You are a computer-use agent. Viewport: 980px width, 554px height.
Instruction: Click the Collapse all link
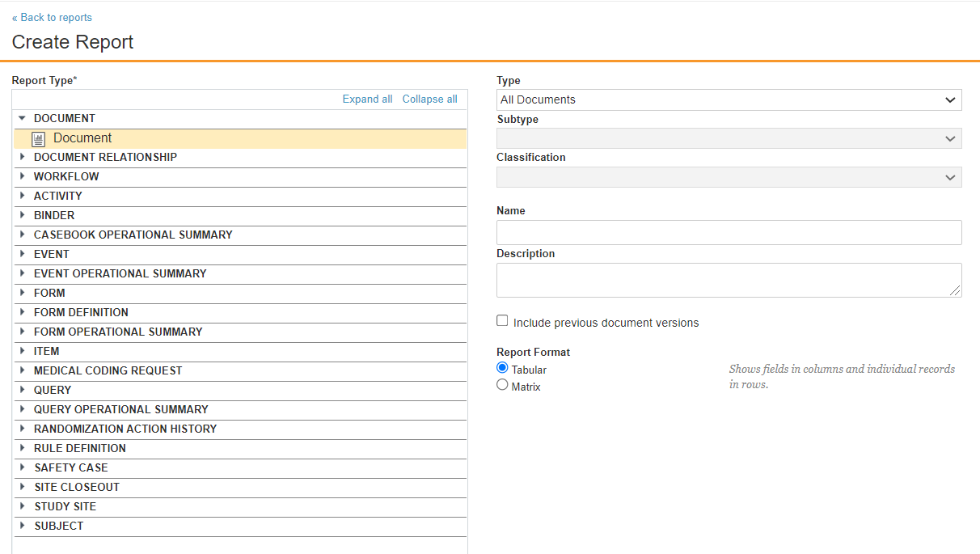[429, 99]
